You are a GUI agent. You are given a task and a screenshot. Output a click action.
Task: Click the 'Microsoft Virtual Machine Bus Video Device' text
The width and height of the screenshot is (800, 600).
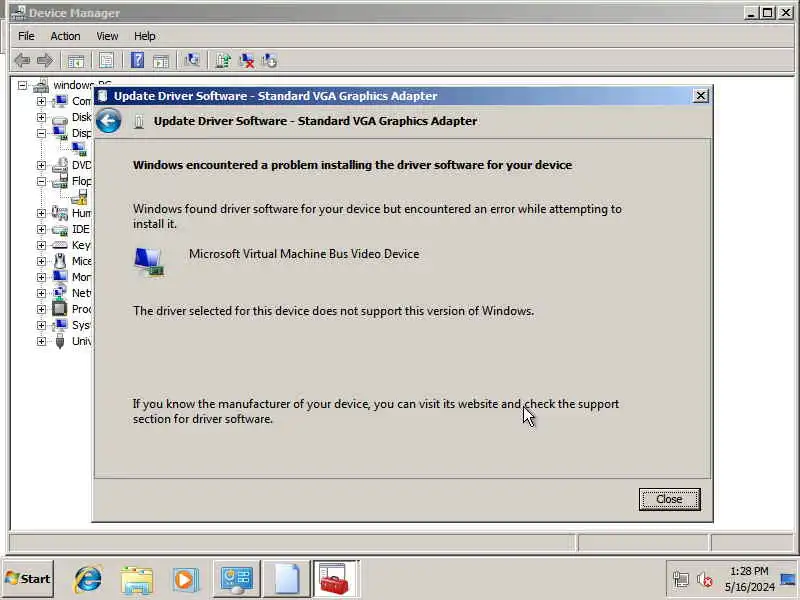304,254
